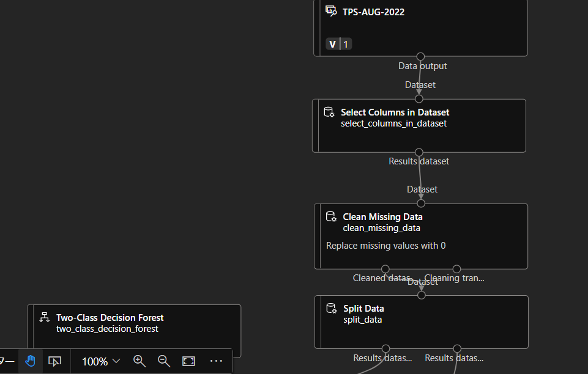Select the pointer selection tool
This screenshot has height=374, width=588.
coord(54,361)
